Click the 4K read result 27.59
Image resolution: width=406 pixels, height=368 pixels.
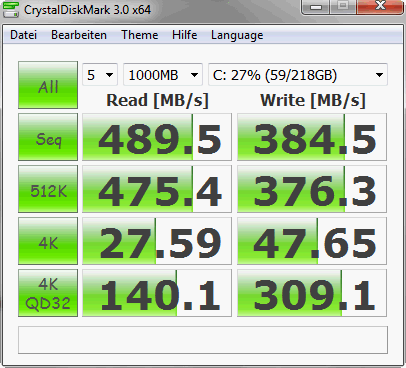point(157,241)
